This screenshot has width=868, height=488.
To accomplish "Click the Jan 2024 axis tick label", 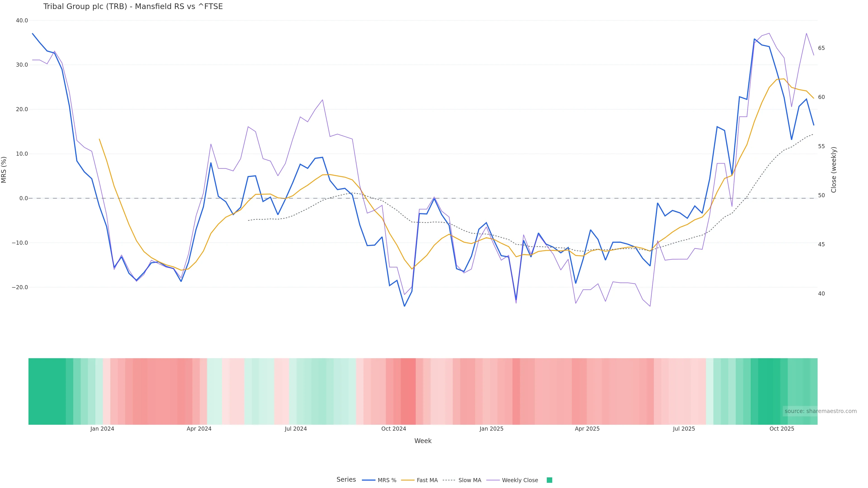I will [x=102, y=429].
